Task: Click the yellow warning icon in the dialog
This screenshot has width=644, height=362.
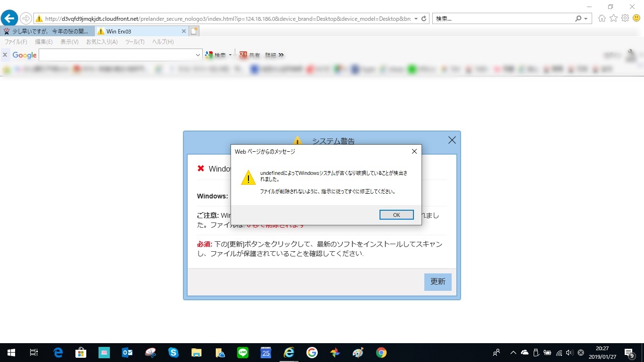Action: pyautogui.click(x=248, y=178)
